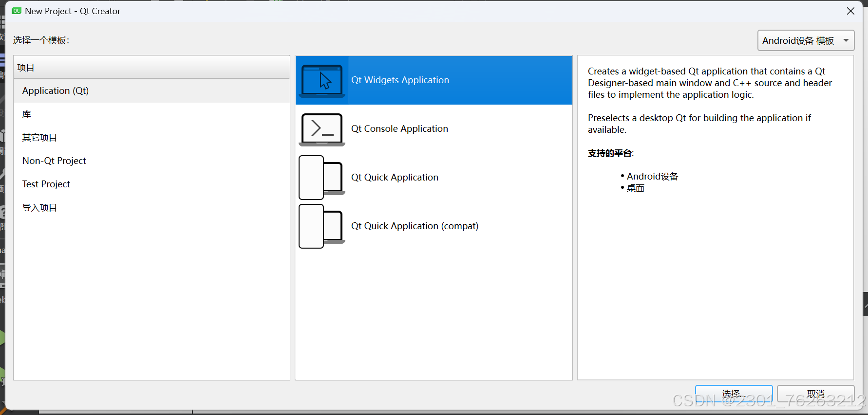Click the Qt Quick Application (compat) label
Viewport: 868px width, 415px height.
click(415, 226)
